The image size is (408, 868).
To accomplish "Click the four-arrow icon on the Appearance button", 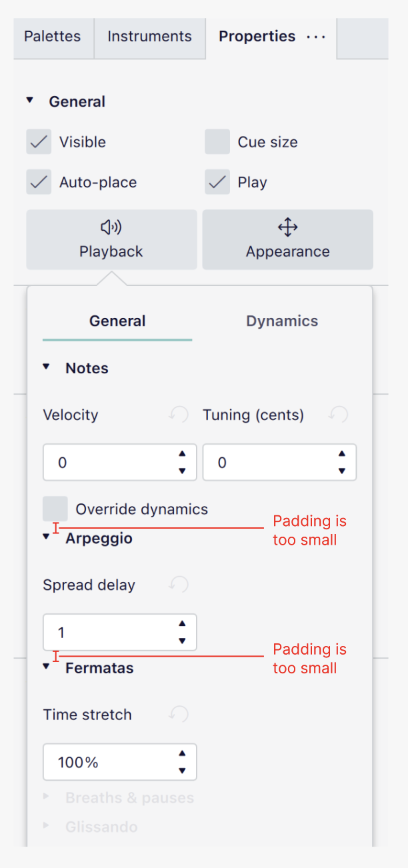I will 287,227.
